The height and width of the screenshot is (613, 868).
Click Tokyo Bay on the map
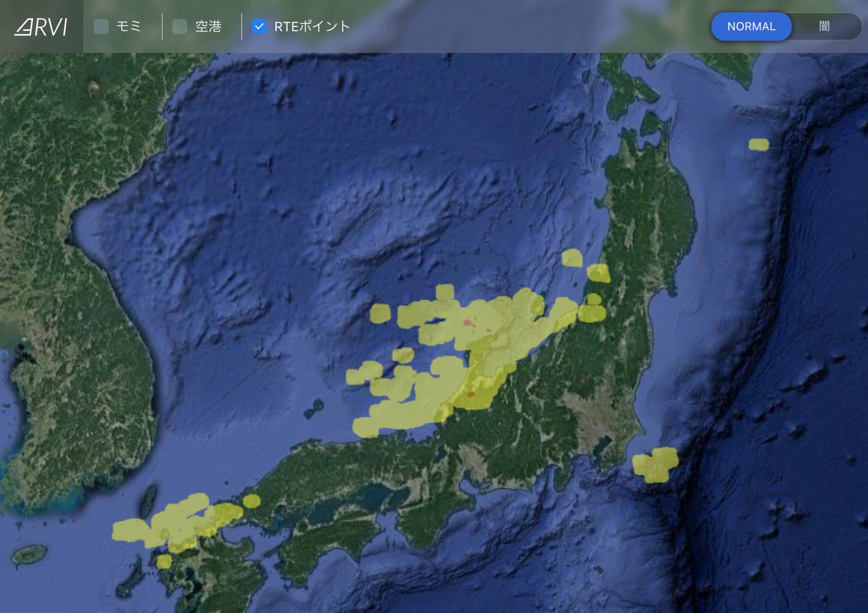pos(602,445)
